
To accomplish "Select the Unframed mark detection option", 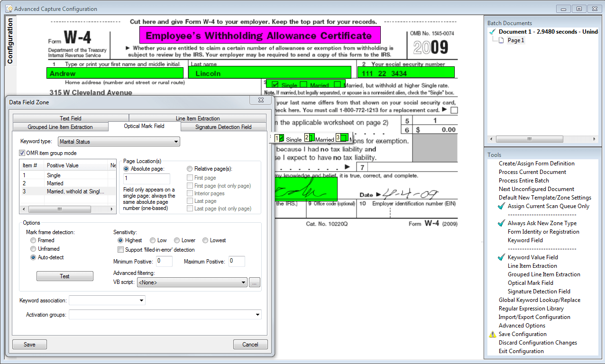I will (33, 249).
